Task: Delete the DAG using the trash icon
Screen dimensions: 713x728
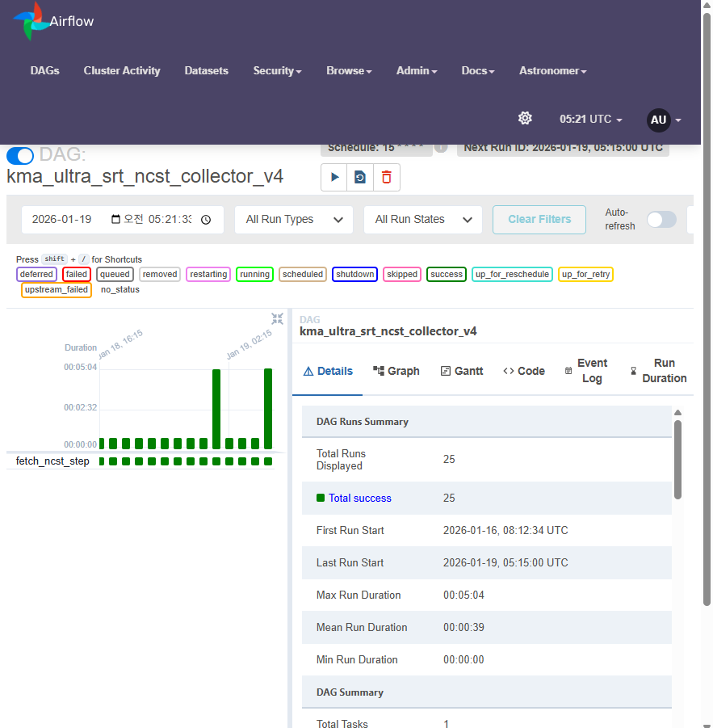Action: coord(387,177)
